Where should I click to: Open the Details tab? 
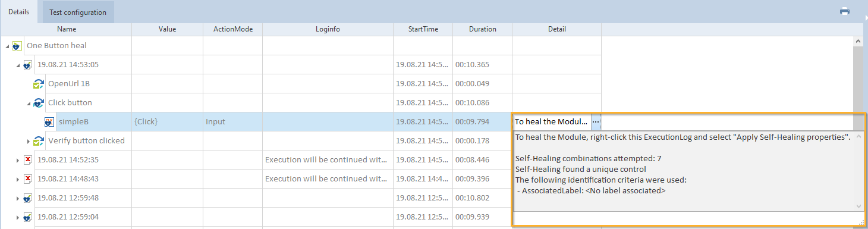19,12
